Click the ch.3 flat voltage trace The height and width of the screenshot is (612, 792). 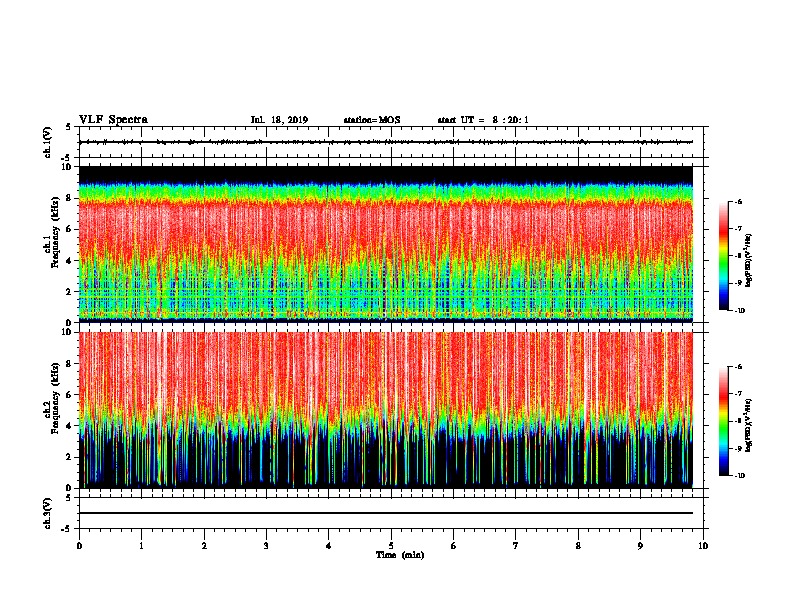(x=386, y=513)
